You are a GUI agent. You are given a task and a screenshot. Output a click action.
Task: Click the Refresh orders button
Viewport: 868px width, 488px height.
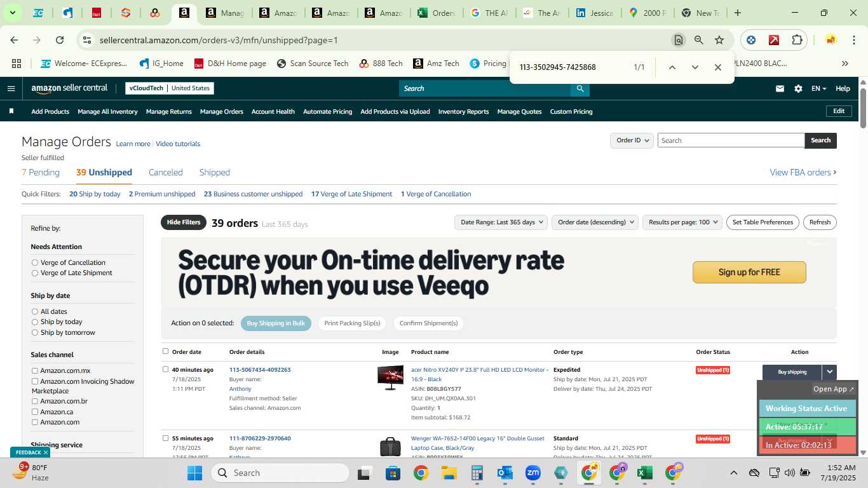(820, 222)
